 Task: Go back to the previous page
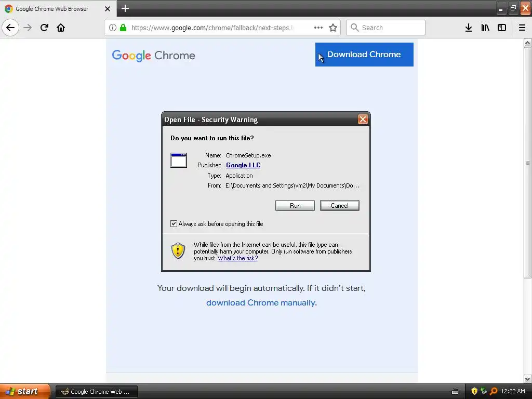(x=10, y=28)
